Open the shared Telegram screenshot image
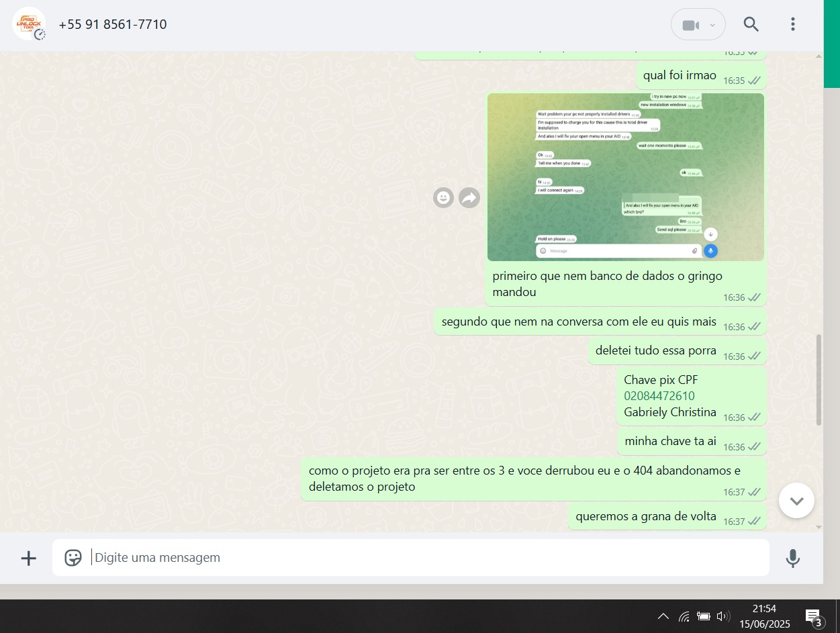 [x=625, y=177]
